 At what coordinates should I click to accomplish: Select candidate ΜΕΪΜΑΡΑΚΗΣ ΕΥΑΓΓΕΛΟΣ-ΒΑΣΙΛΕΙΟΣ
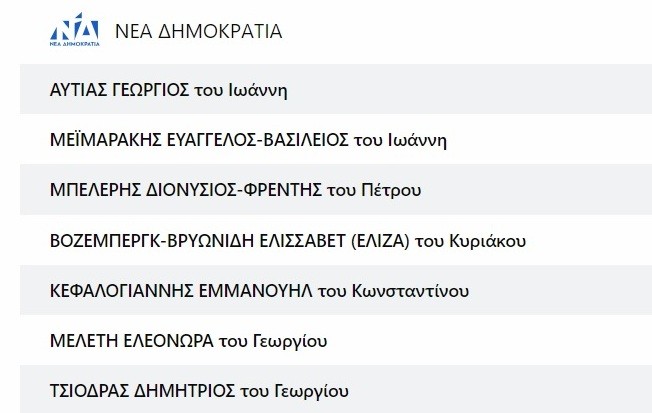click(199, 139)
